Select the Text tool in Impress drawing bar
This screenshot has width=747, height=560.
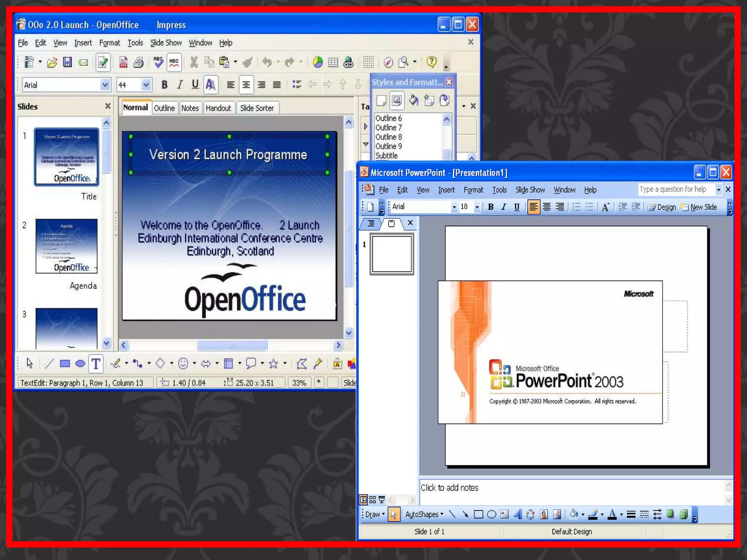pos(96,363)
